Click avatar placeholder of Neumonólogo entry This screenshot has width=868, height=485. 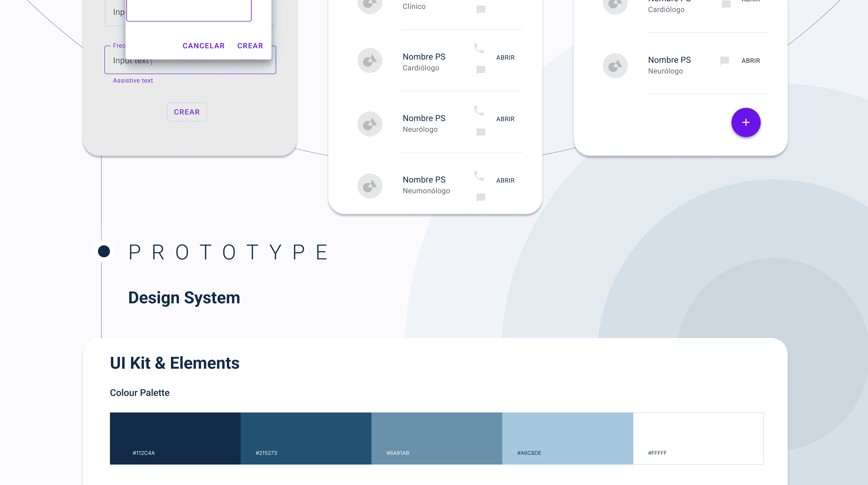(370, 186)
